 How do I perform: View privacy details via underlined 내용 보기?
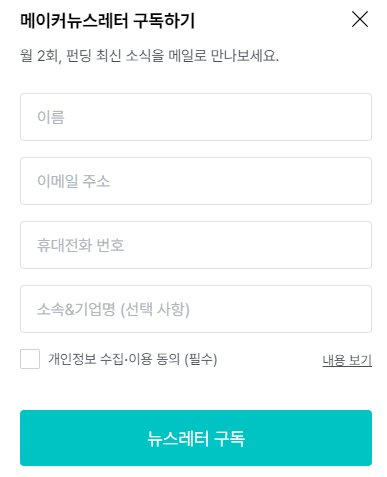point(347,360)
